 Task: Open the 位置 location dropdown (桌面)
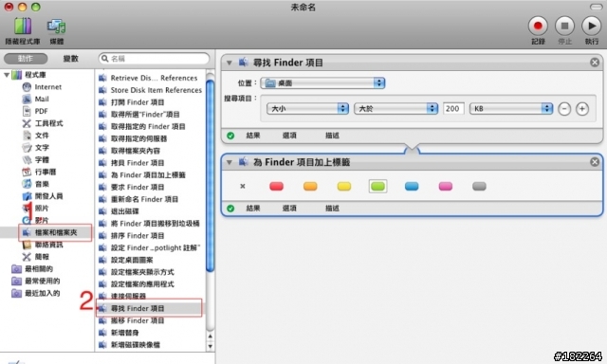click(x=322, y=82)
